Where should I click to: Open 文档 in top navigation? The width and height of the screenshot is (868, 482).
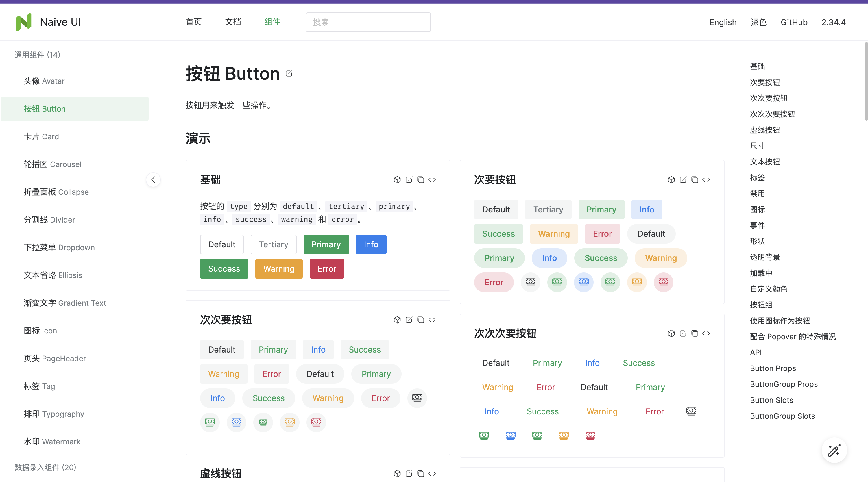pyautogui.click(x=233, y=22)
